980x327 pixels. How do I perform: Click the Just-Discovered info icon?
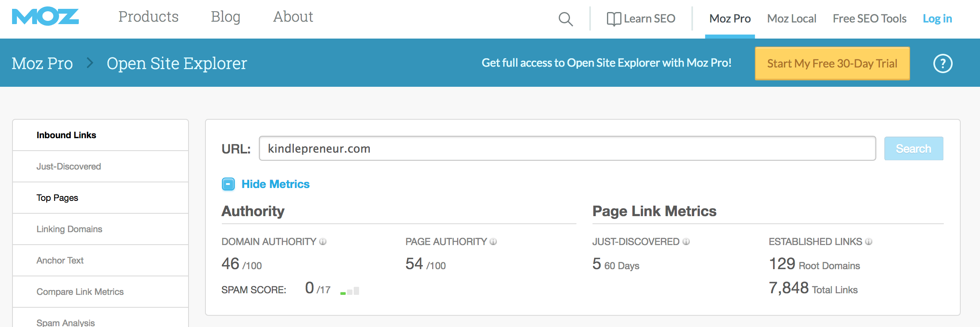click(686, 241)
